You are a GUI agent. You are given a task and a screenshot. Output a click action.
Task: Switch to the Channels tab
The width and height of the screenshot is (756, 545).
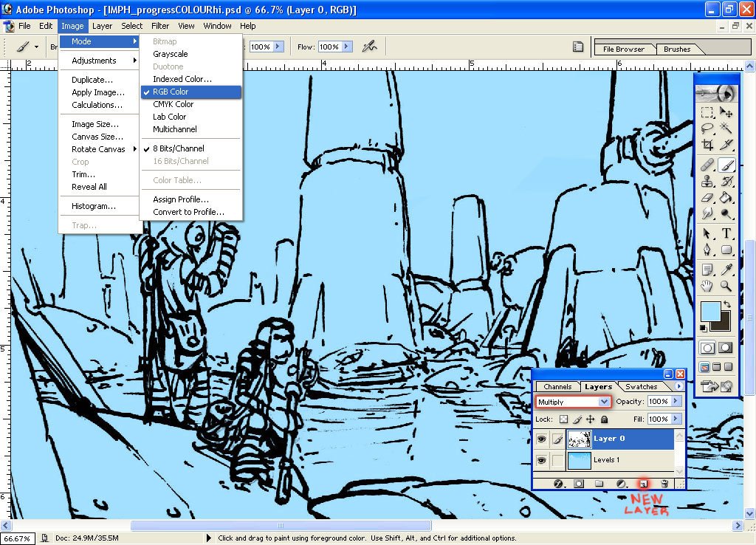557,387
